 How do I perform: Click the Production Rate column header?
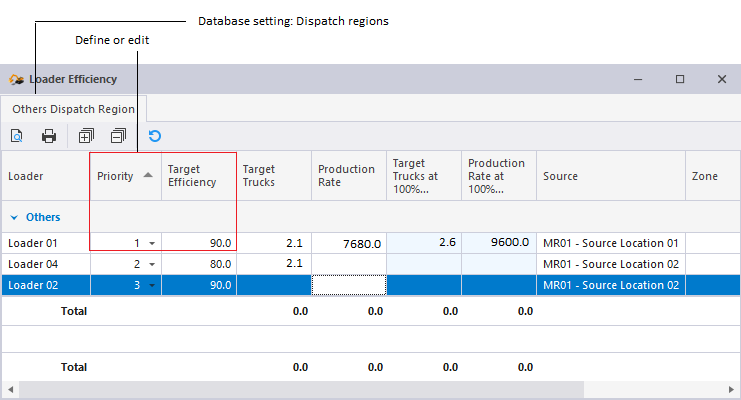(x=348, y=176)
